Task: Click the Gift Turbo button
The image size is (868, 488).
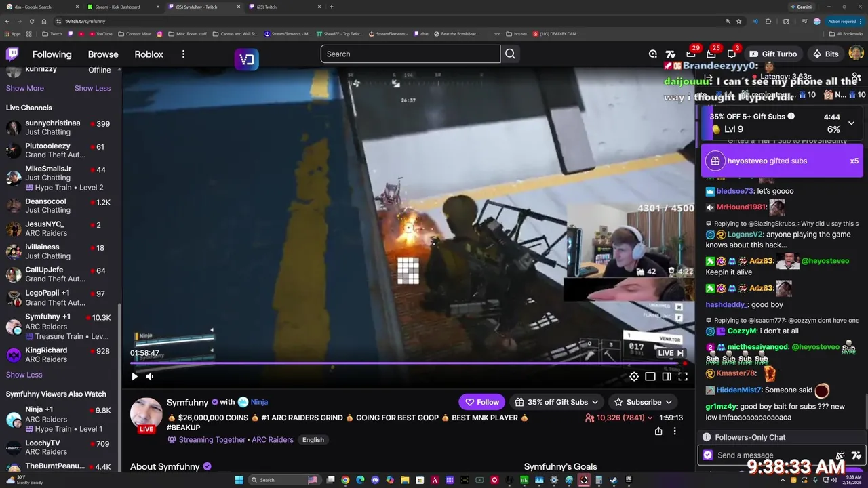Action: coord(773,54)
